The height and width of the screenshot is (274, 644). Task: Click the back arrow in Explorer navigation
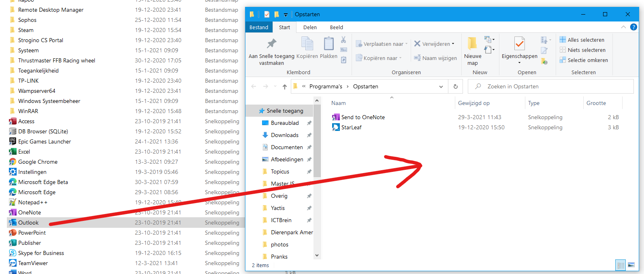coord(254,86)
